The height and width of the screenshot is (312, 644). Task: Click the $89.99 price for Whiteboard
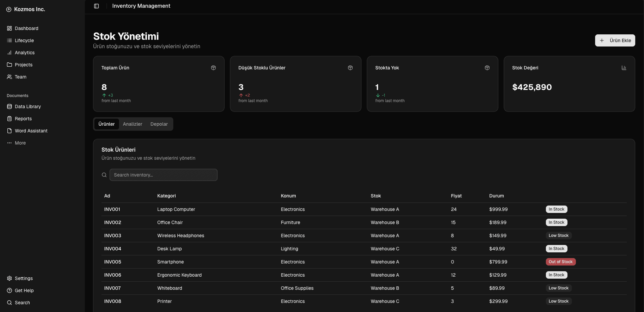(497, 288)
